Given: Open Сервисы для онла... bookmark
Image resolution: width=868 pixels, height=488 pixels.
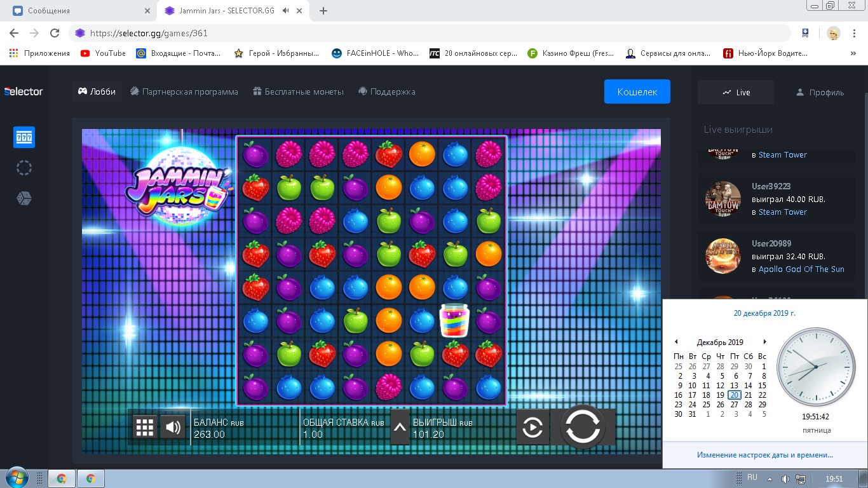Looking at the screenshot, I should pos(668,53).
